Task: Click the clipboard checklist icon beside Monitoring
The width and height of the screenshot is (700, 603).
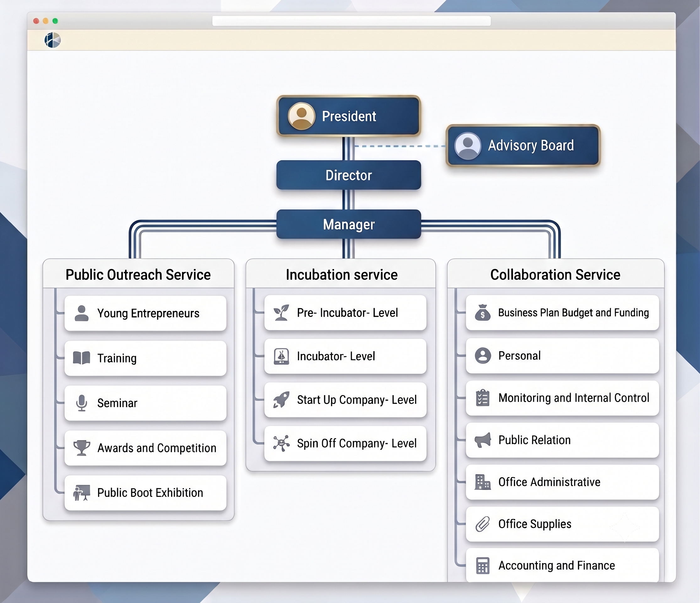Action: click(482, 398)
